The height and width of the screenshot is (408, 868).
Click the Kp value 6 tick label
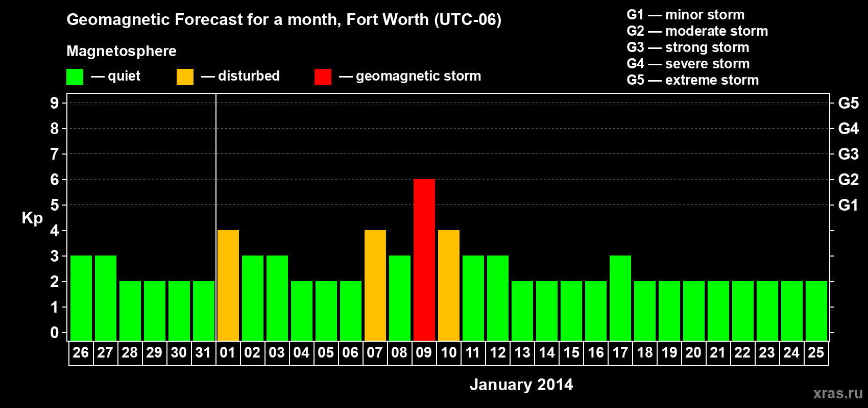coord(55,180)
